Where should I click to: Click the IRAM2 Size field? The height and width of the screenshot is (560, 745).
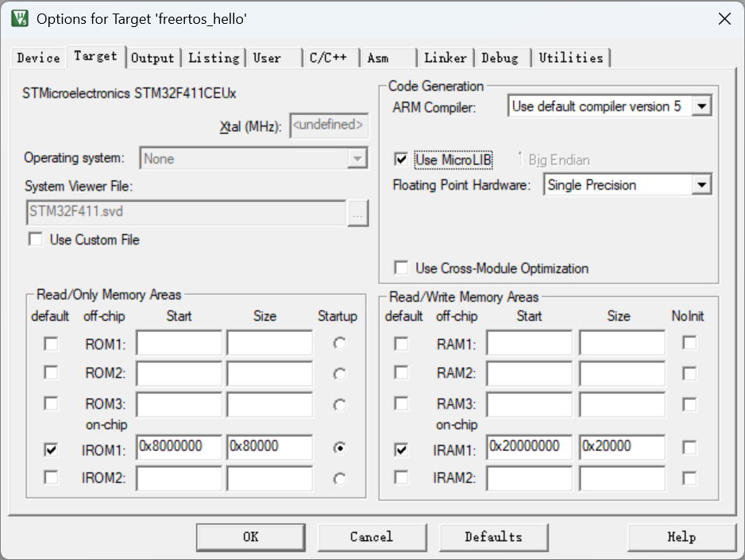point(622,478)
